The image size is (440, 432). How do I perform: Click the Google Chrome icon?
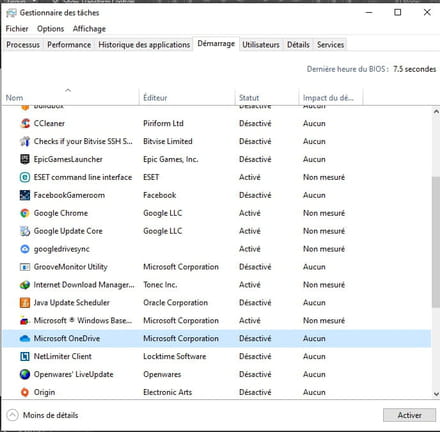(25, 213)
